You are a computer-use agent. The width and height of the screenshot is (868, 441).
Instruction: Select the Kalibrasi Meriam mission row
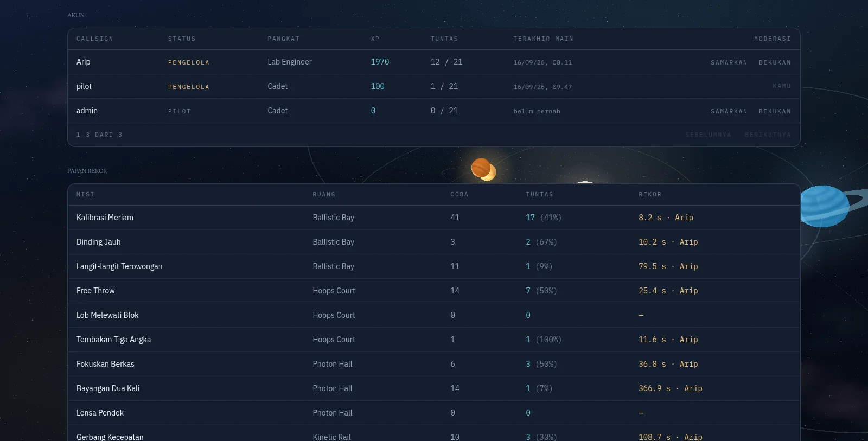434,218
